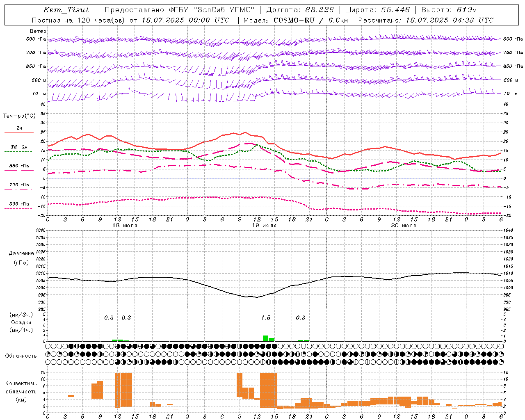Click the 40 tick atop left temperature axis

coord(43,104)
